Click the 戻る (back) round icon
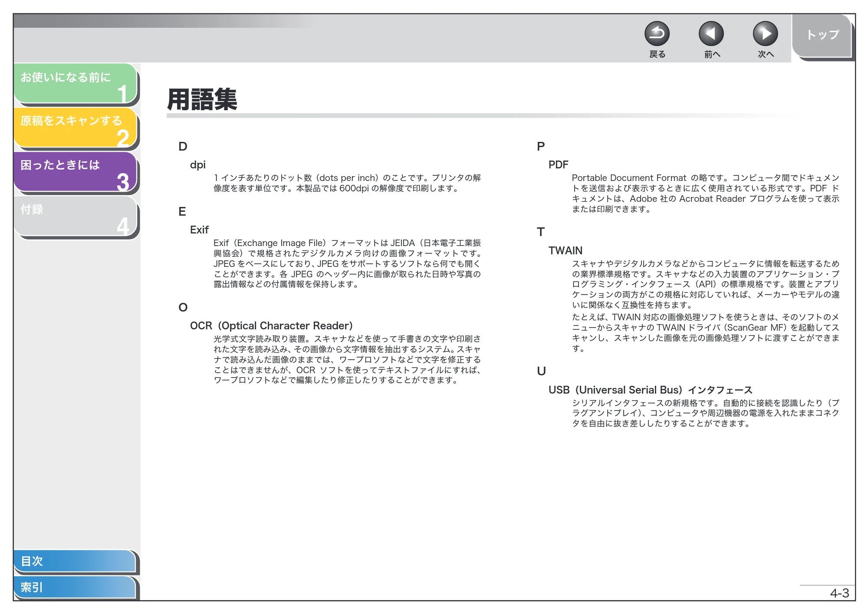The image size is (868, 614). pos(657,34)
